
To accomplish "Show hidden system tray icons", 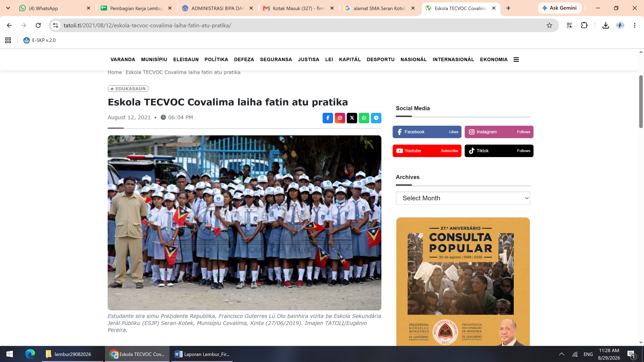I will [561, 354].
